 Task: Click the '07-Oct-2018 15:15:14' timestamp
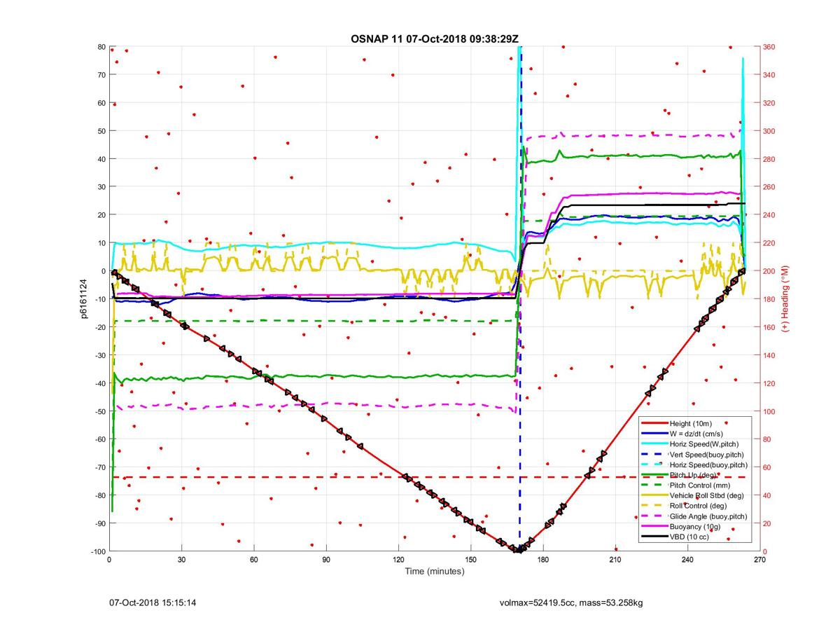pos(152,602)
